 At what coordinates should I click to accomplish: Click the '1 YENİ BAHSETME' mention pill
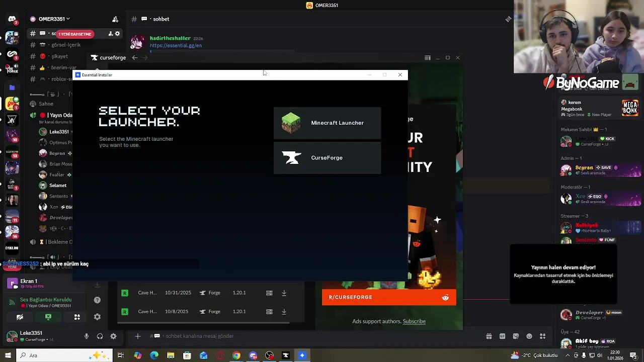point(74,34)
